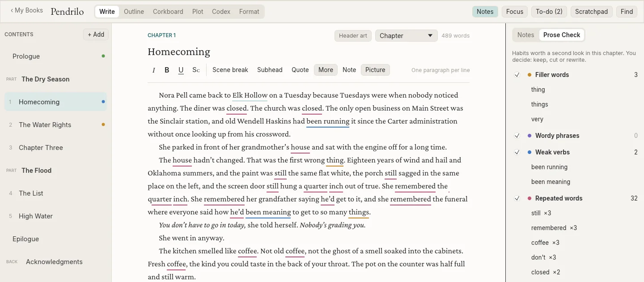This screenshot has height=282, width=644.
Task: Open the More formatting options
Action: tap(326, 70)
